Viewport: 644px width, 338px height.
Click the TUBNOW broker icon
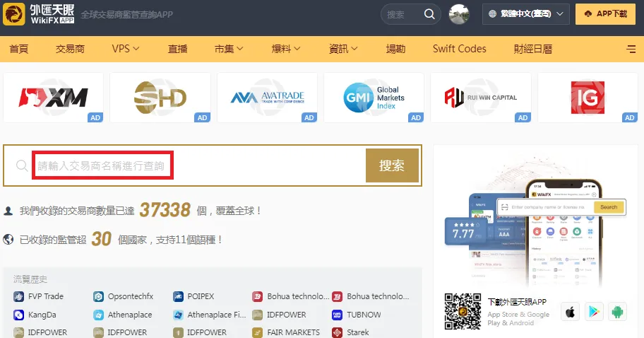(x=338, y=315)
